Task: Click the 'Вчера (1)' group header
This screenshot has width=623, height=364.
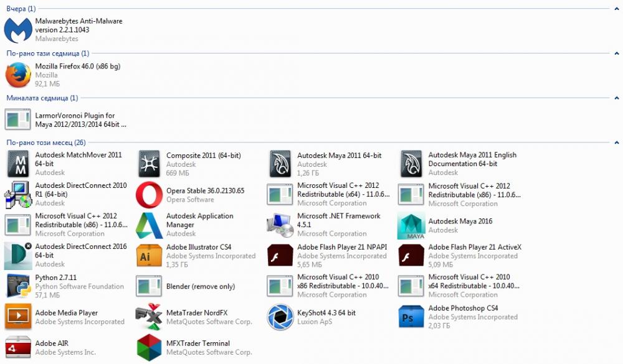Action: click(x=21, y=8)
